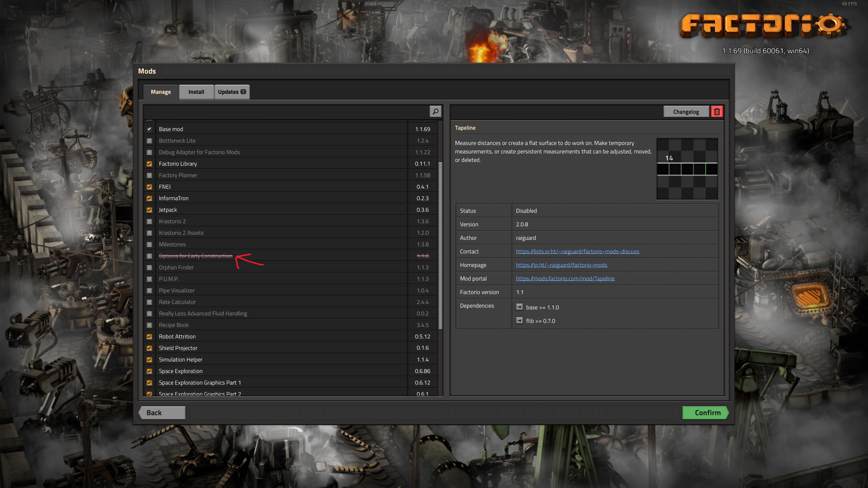
Task: Uncheck Space Exploration Graphics Part 1 checkbox
Action: click(149, 383)
